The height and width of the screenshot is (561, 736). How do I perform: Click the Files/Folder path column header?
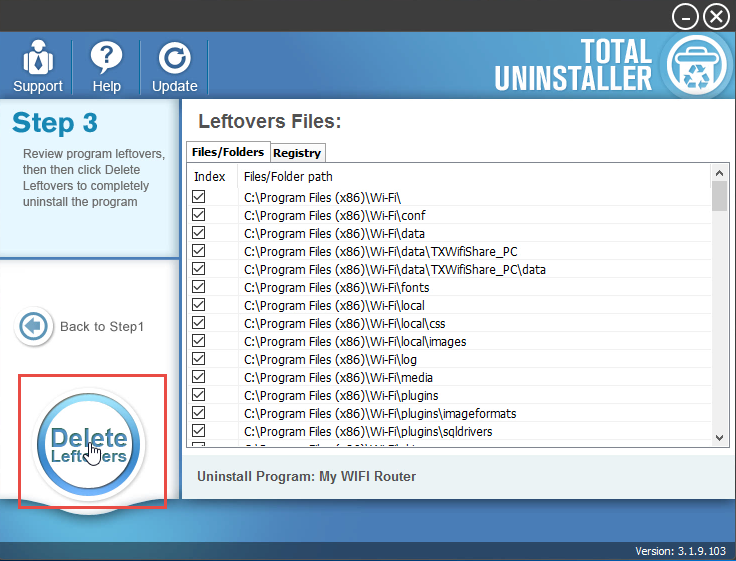pyautogui.click(x=288, y=177)
